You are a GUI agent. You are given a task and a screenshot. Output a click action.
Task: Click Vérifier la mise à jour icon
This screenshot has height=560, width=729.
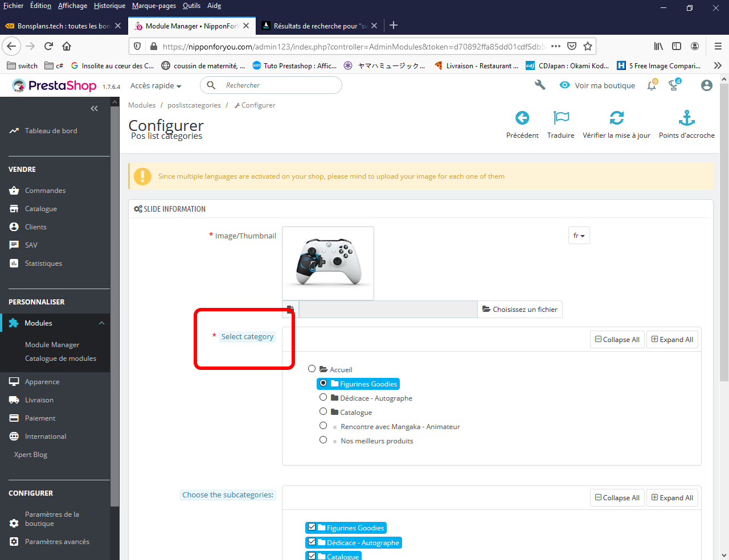[x=617, y=118]
